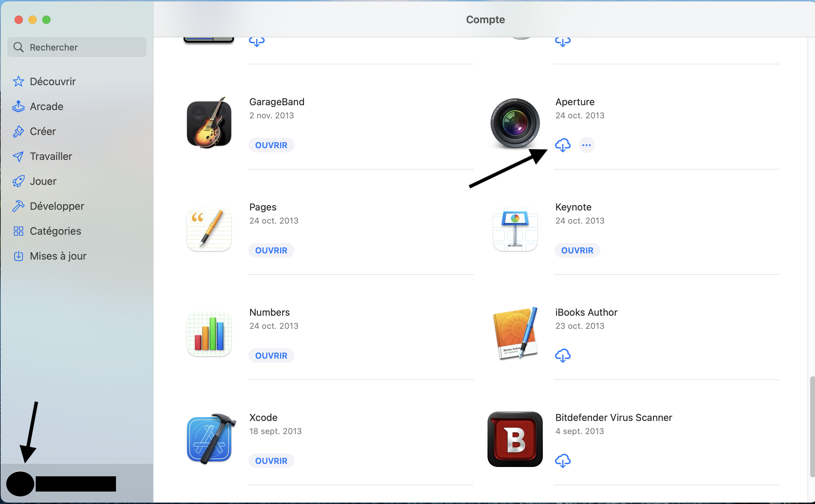Open the Catégories section
Viewport: 815px width, 504px height.
pos(55,231)
